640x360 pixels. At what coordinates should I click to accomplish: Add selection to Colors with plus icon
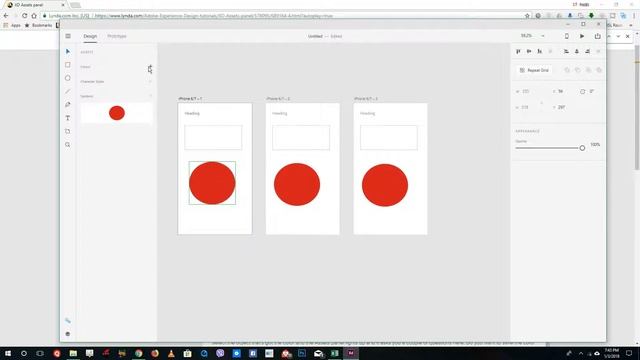[x=150, y=67]
